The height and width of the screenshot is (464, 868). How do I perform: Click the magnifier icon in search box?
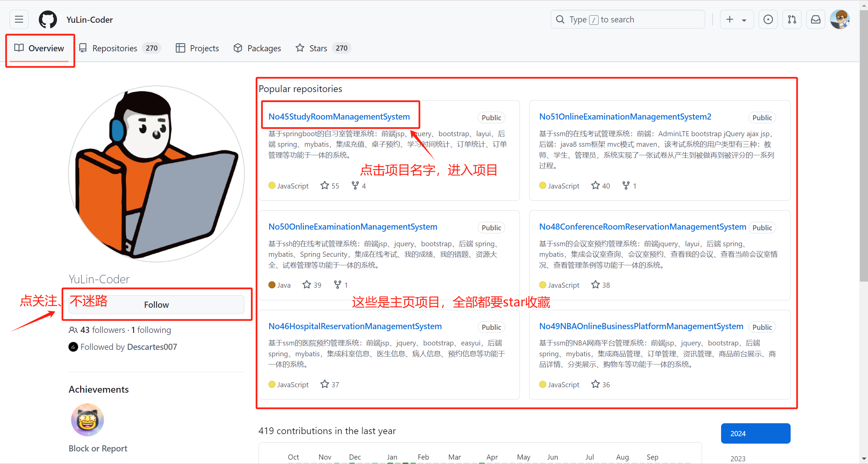[560, 19]
